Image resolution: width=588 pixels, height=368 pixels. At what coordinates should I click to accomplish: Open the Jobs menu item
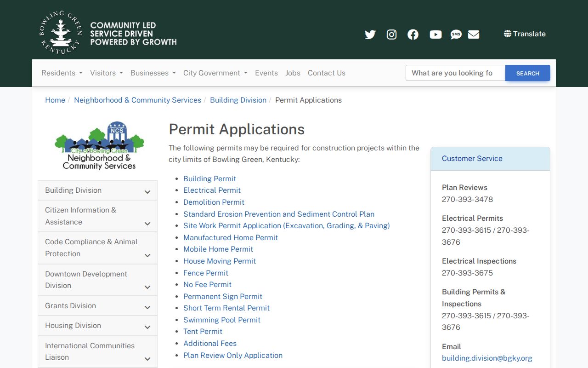point(293,73)
